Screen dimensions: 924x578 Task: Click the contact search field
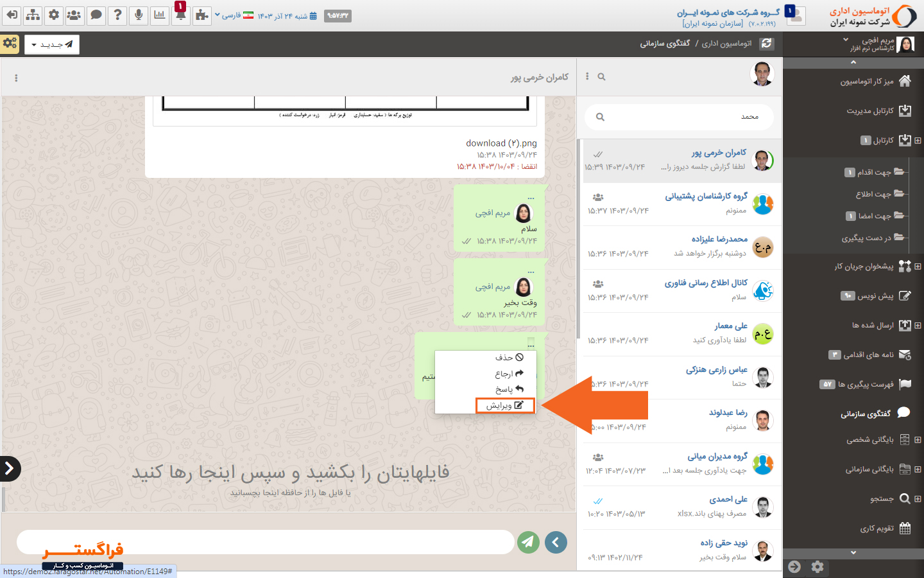point(679,117)
